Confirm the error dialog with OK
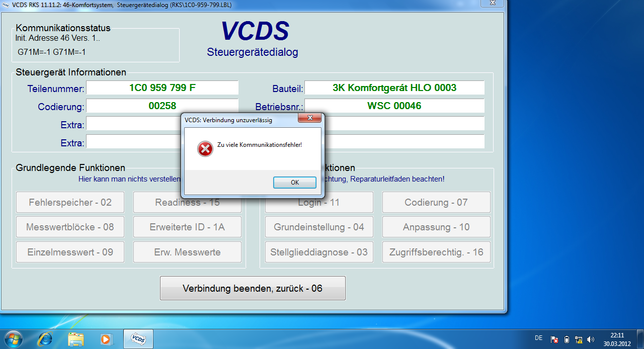The height and width of the screenshot is (349, 644). coord(295,183)
